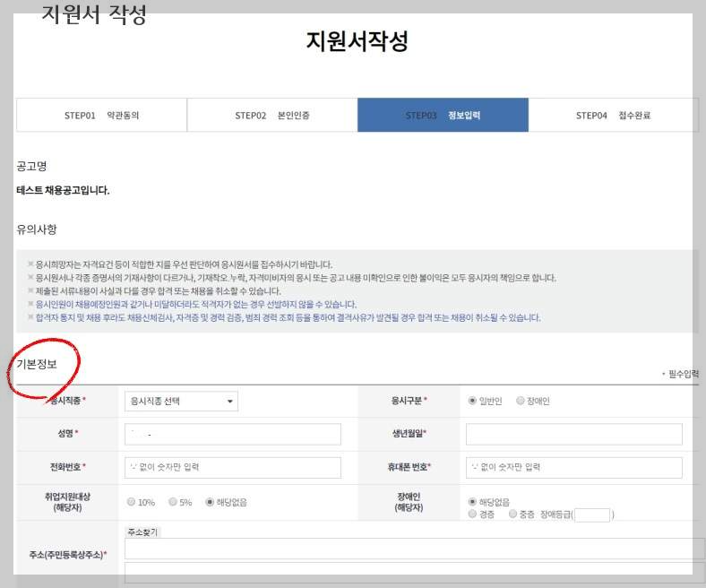Select 해당없음 for 장애인 해당자
The image size is (706, 588).
point(472,501)
